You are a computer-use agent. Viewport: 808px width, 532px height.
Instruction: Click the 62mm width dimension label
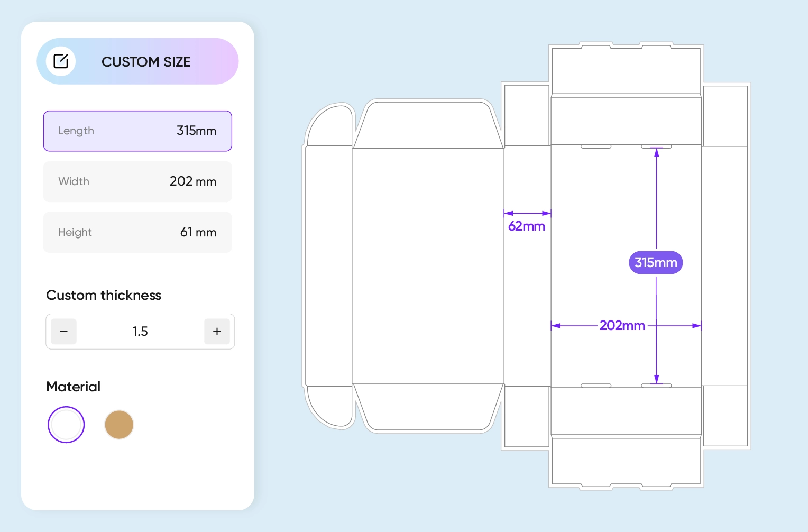click(527, 226)
